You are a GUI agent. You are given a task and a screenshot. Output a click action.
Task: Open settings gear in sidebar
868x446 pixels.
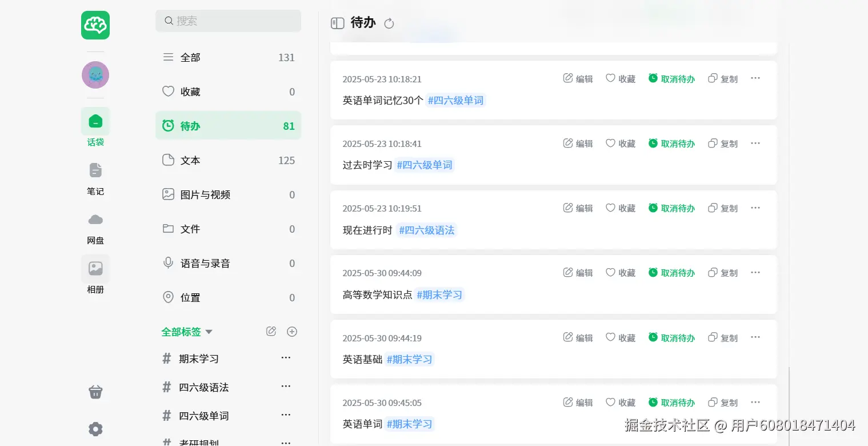point(95,429)
